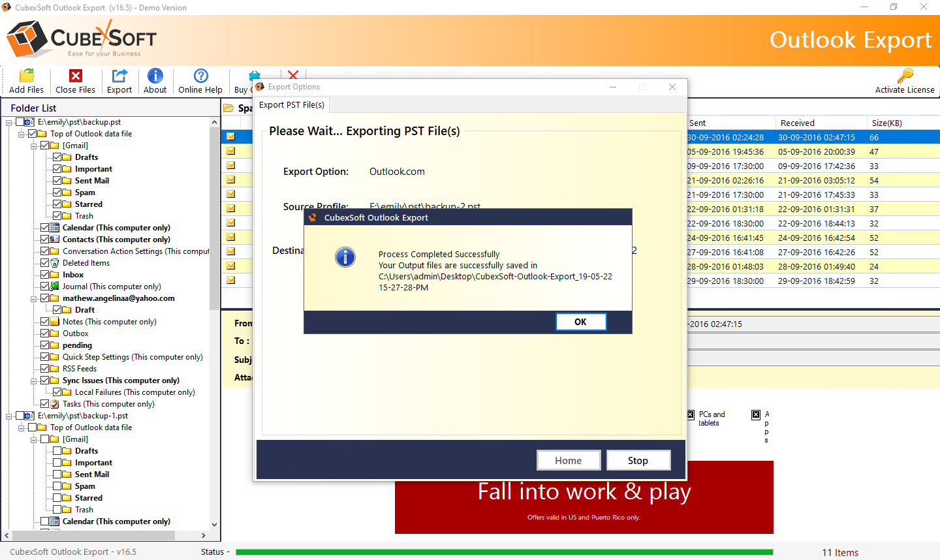Click envelope icon of email received 28-09-2016 01:49:40
This screenshot has width=940, height=560.
click(x=230, y=266)
